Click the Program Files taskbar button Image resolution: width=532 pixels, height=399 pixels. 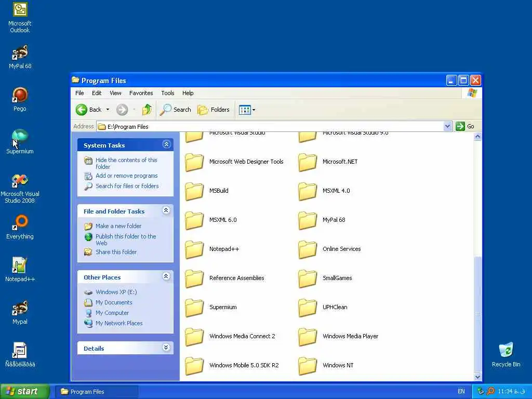96,392
